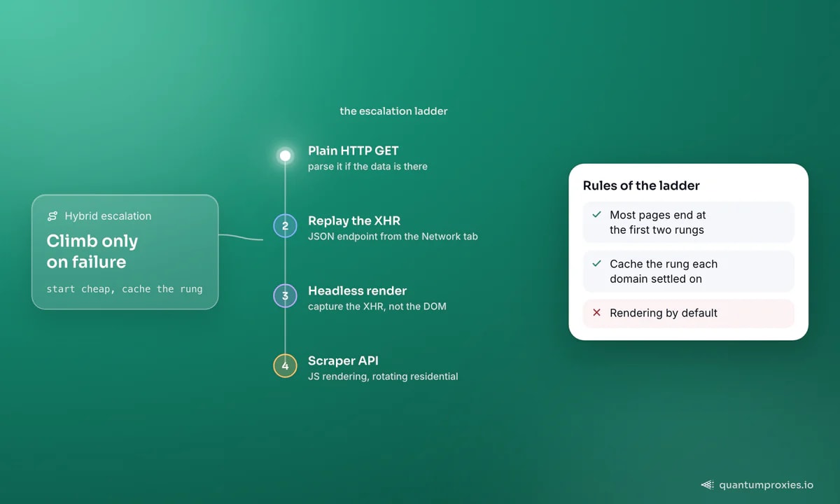Click the red X beside "Rendering by default"

click(x=596, y=313)
